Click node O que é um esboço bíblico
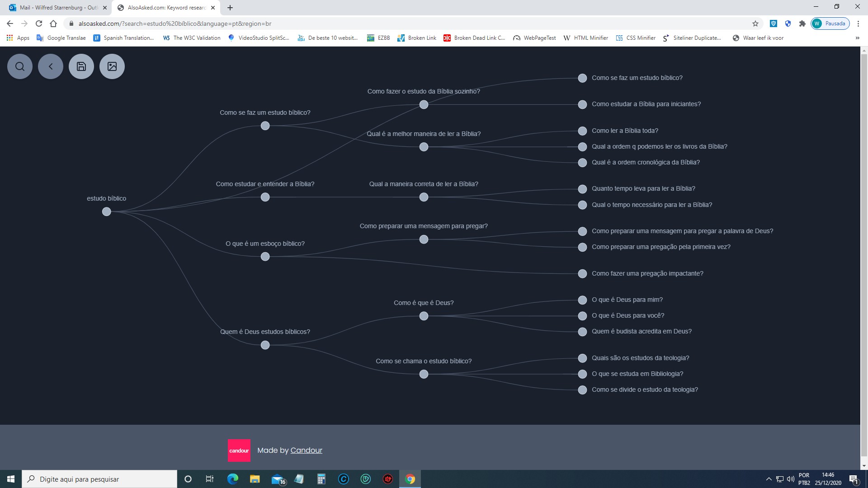 [265, 257]
